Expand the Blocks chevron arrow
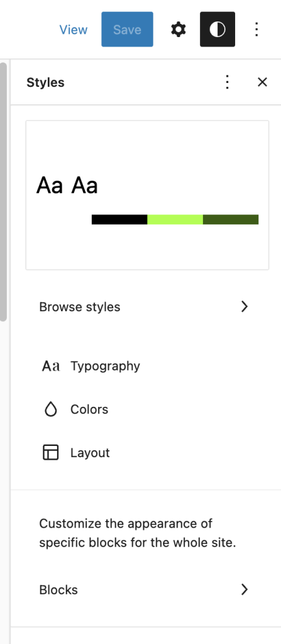 coord(245,590)
